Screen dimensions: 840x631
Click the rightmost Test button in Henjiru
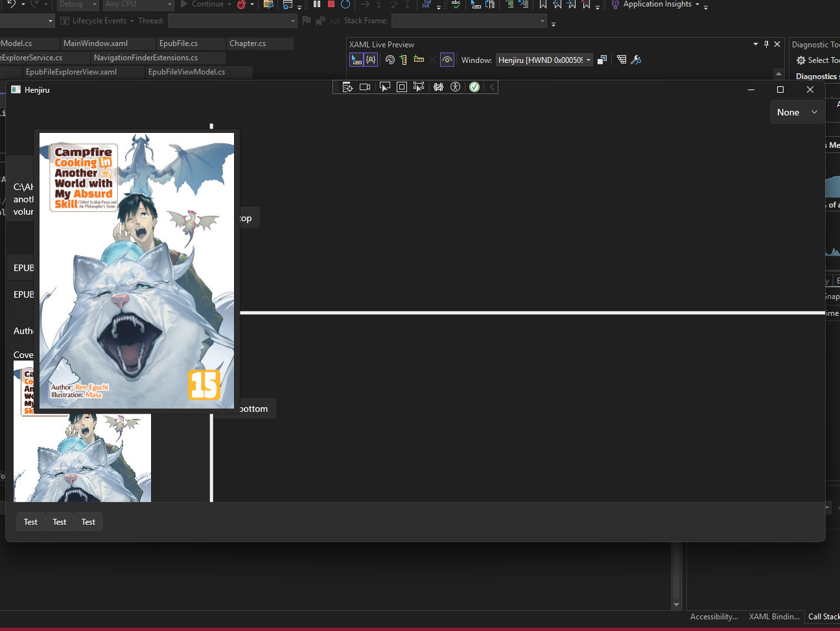[x=88, y=522]
